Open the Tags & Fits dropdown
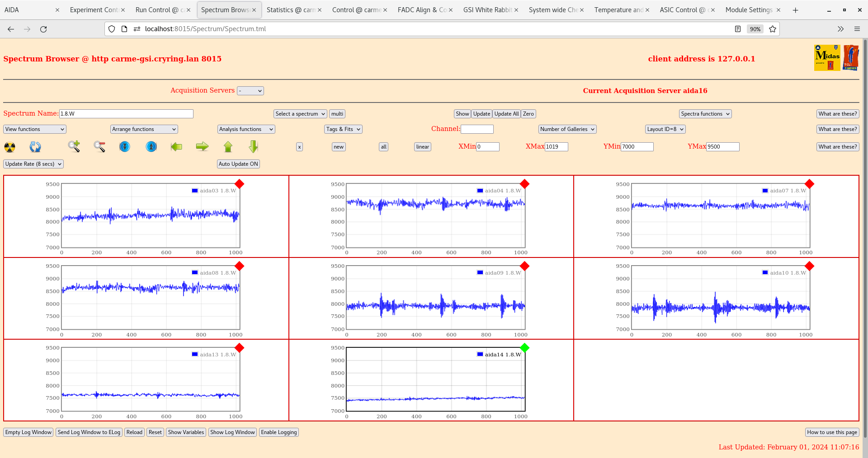 point(343,129)
